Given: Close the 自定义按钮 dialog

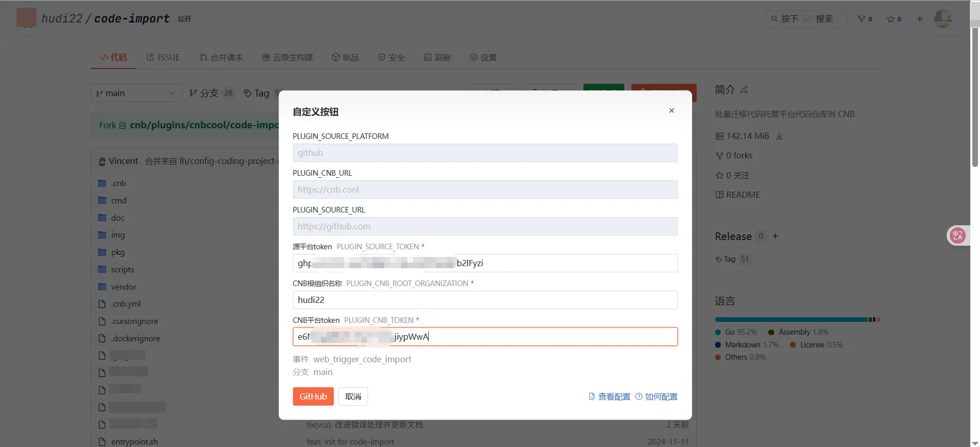Looking at the screenshot, I should (x=672, y=110).
